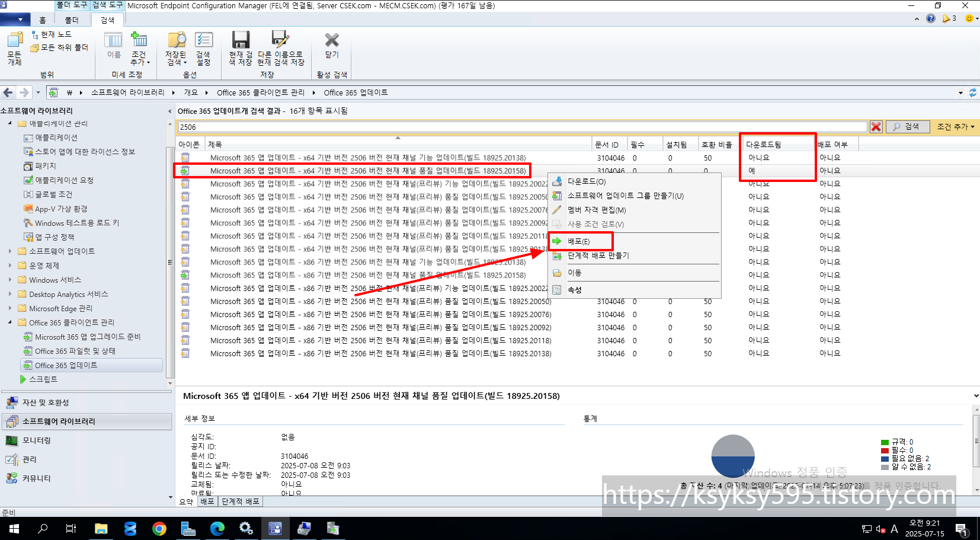
Task: Click 개요 breadcrumb segment
Action: tap(191, 92)
